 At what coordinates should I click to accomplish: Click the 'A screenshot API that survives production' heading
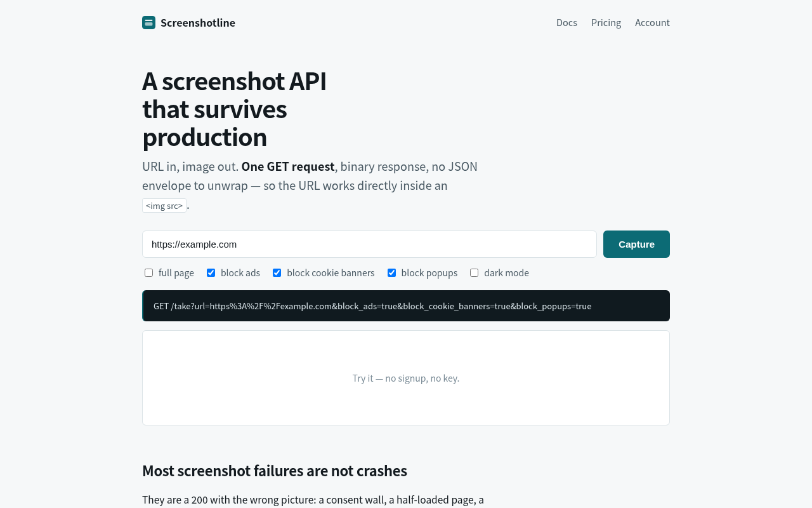coord(235,109)
